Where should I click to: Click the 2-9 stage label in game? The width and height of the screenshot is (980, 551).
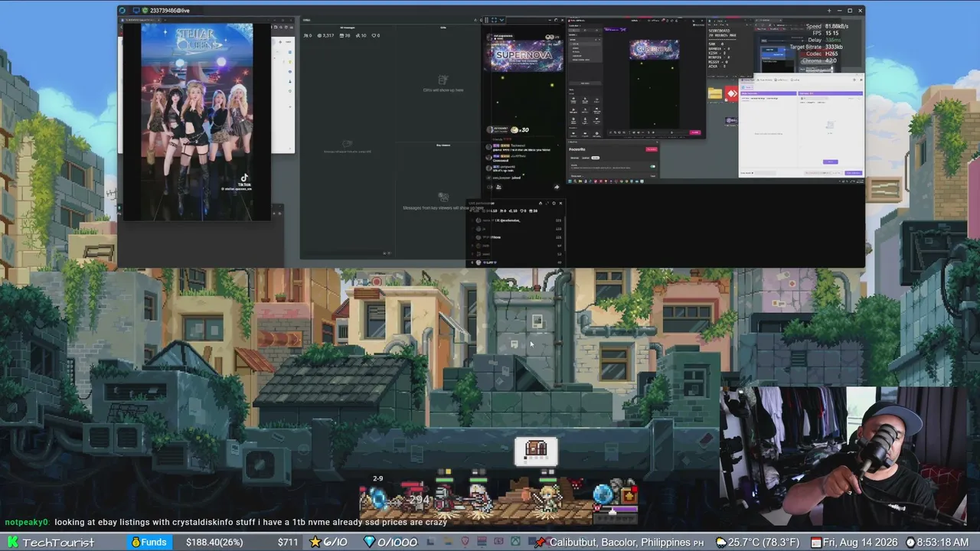pos(377,478)
